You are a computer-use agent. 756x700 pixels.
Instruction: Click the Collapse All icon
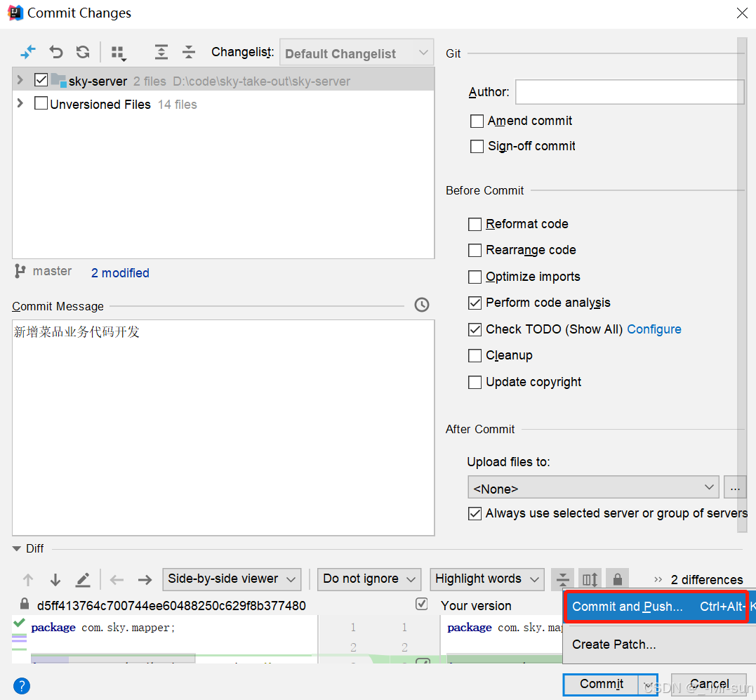[x=189, y=51]
